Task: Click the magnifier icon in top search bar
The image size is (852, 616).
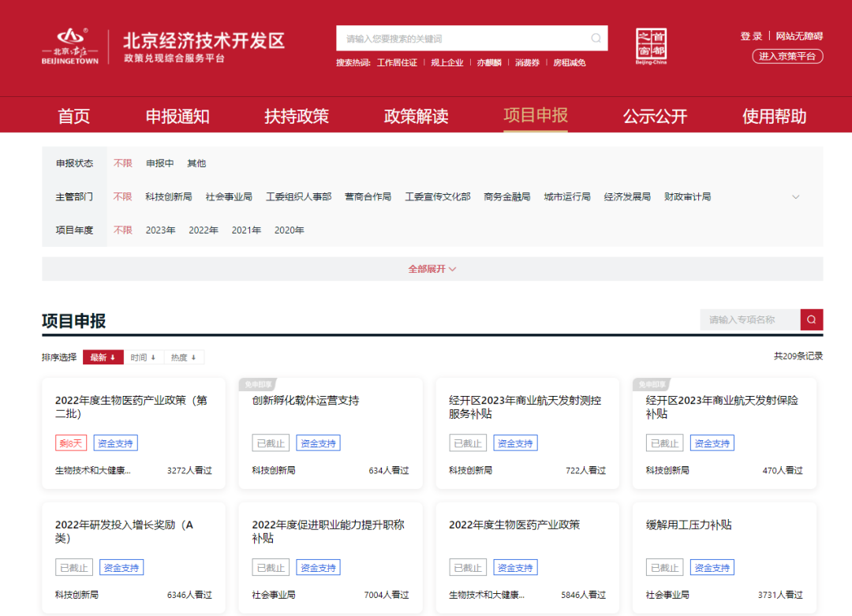Action: (x=596, y=39)
